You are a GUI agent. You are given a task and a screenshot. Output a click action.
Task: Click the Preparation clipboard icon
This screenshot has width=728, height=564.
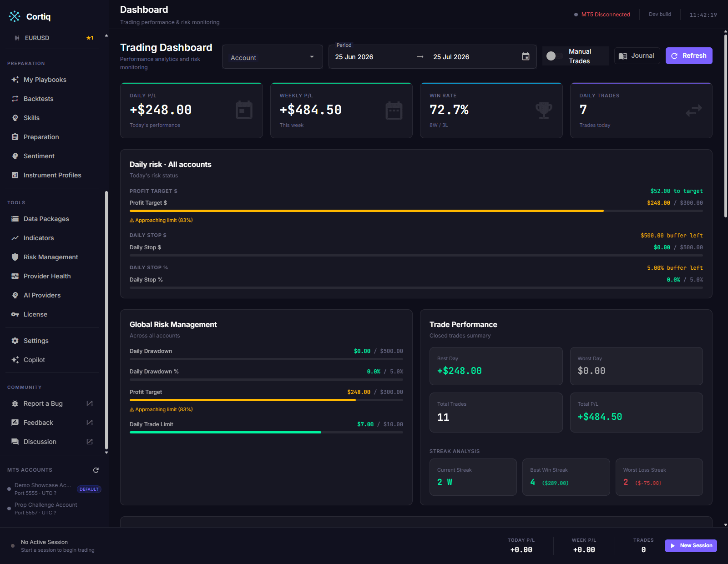click(x=15, y=137)
